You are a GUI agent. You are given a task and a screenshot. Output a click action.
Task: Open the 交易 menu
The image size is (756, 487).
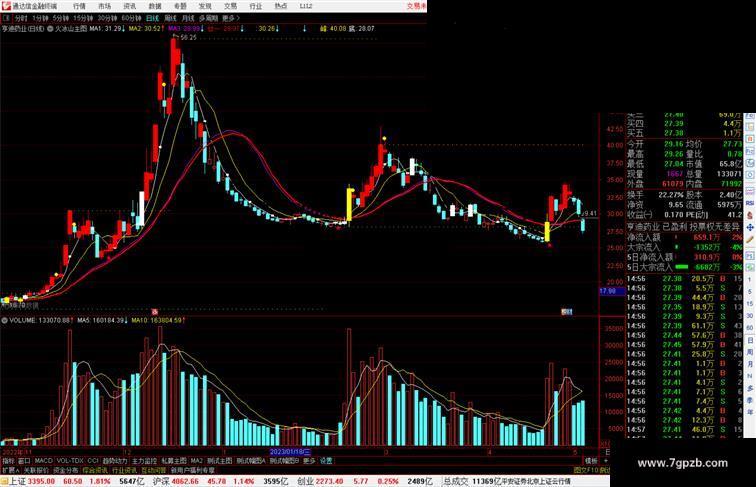(x=230, y=6)
